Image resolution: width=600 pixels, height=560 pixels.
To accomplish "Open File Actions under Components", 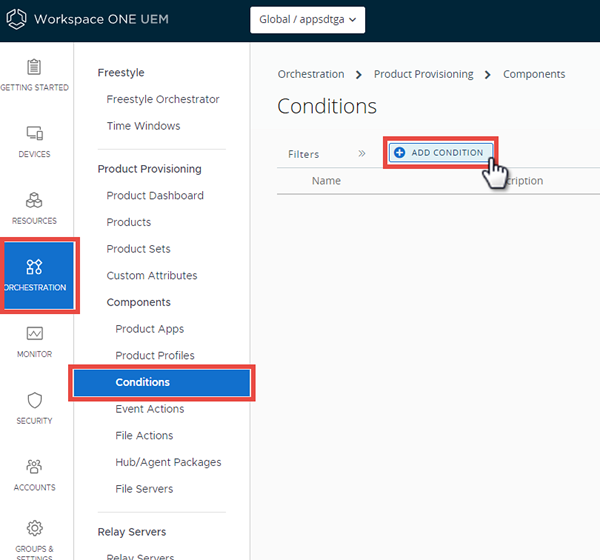I will click(144, 436).
